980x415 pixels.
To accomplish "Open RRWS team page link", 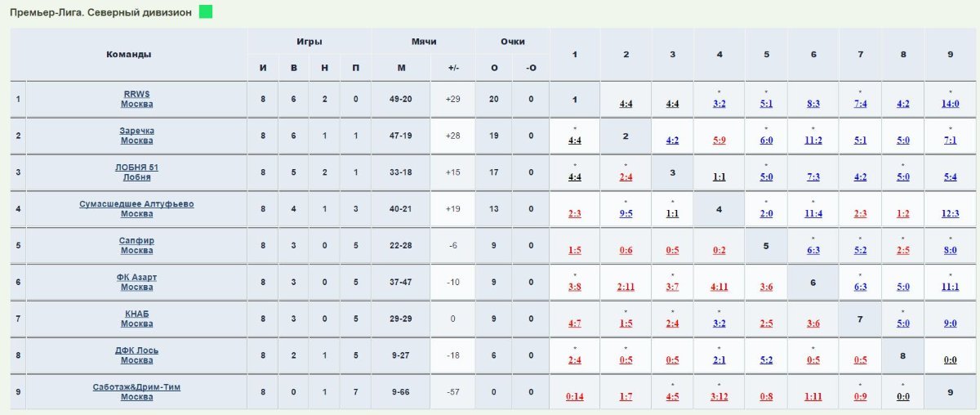I will coord(136,99).
